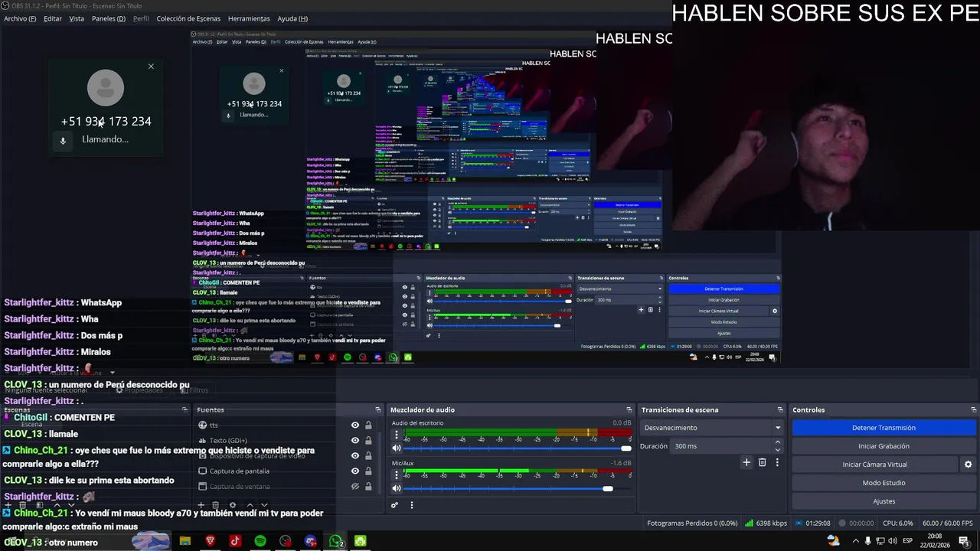Viewport: 980px width, 551px height.
Task: Show the hidden Captura de ventana source
Action: point(355,487)
